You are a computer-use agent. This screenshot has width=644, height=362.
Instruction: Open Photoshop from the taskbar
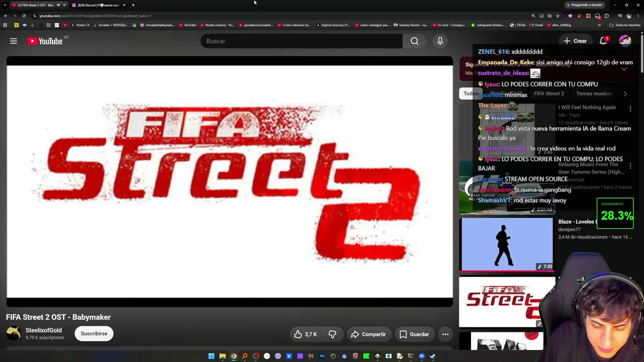(x=322, y=356)
